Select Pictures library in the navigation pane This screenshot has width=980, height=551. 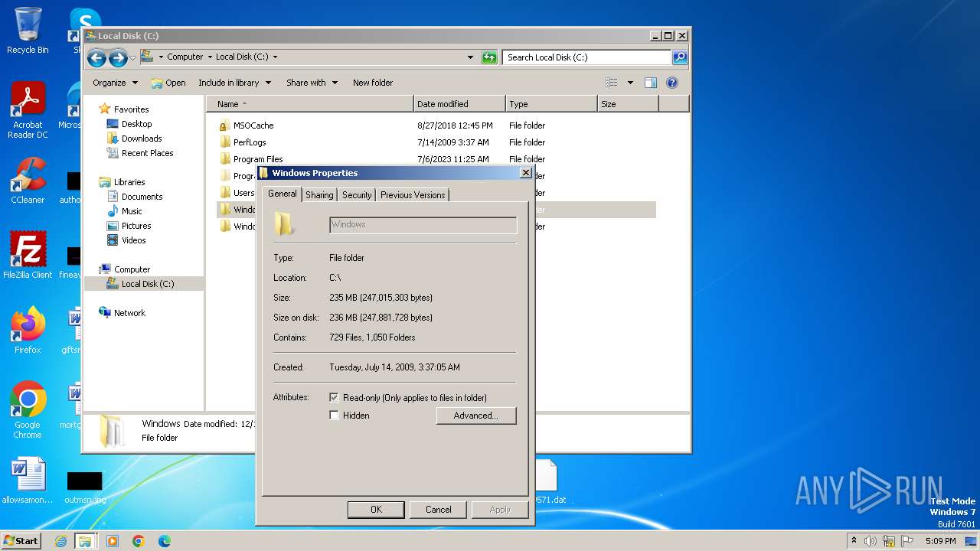[136, 226]
